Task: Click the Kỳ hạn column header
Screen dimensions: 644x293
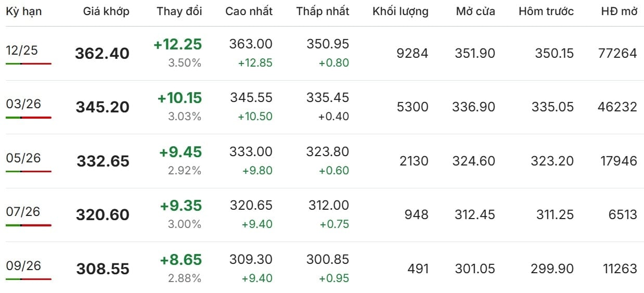Action: tap(24, 11)
